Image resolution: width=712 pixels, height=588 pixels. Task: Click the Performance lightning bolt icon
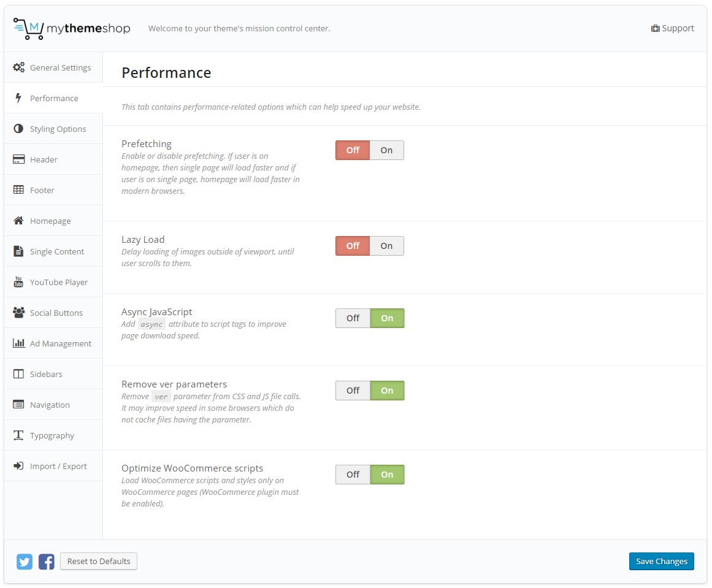pos(18,98)
